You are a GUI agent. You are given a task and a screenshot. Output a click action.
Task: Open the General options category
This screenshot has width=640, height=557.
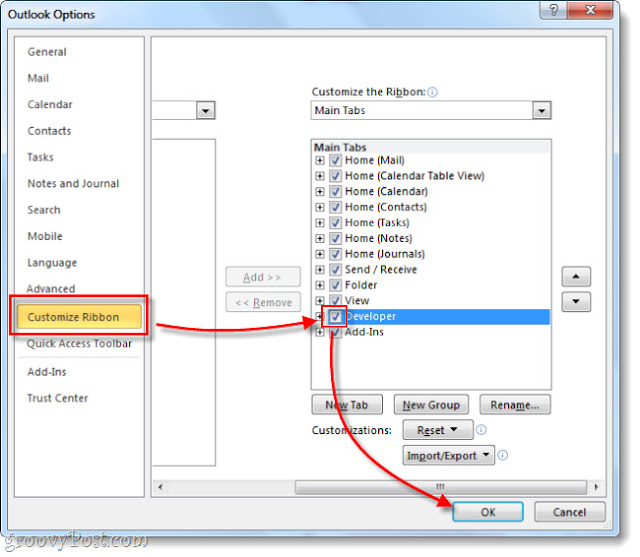pyautogui.click(x=48, y=53)
